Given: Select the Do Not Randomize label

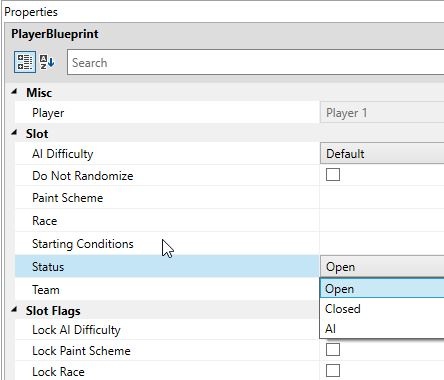Looking at the screenshot, I should pyautogui.click(x=83, y=175).
